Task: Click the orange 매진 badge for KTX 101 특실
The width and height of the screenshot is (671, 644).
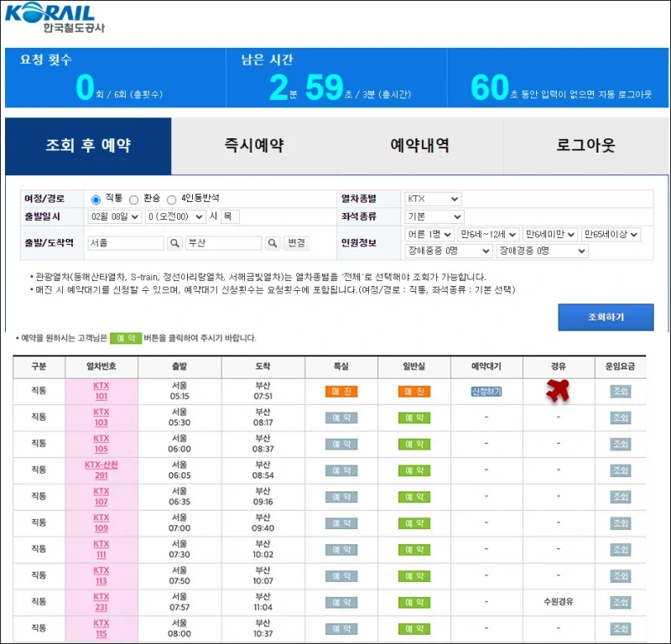Action: tap(341, 391)
